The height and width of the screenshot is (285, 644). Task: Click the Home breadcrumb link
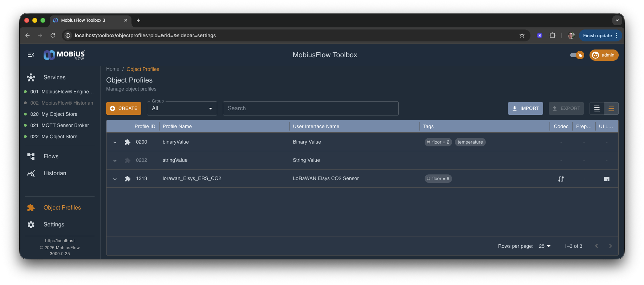pyautogui.click(x=112, y=69)
